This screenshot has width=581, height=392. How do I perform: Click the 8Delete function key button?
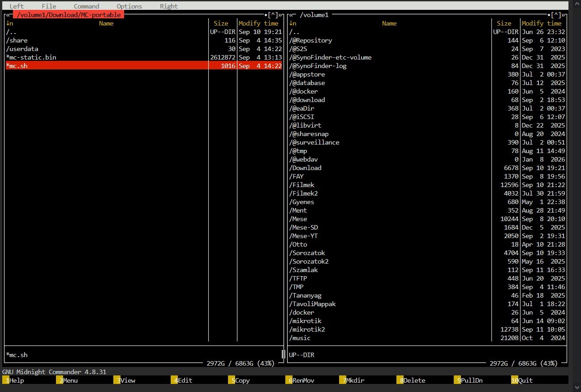[x=411, y=380]
